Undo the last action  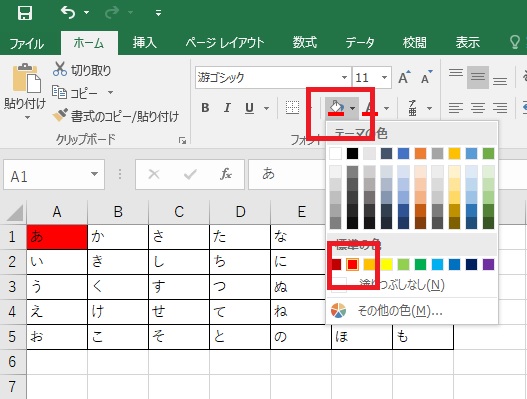click(68, 13)
